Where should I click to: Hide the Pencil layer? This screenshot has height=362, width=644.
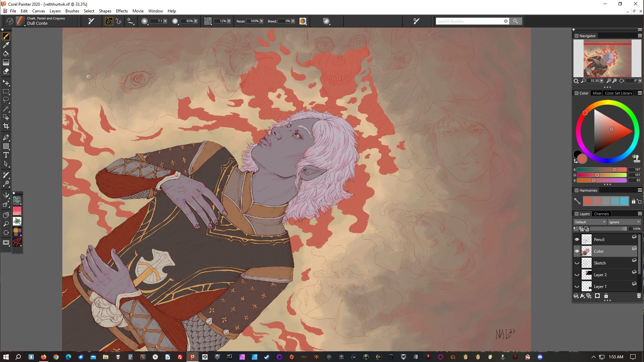point(577,240)
